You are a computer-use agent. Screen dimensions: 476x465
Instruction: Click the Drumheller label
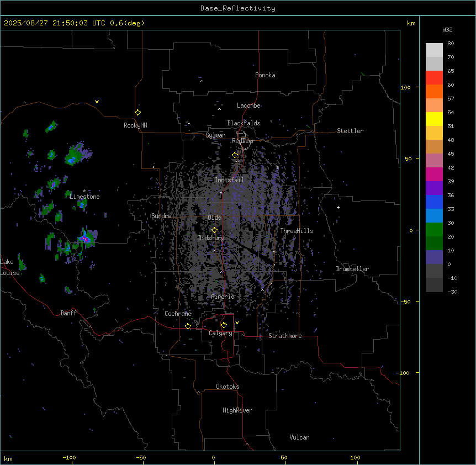coord(352,269)
